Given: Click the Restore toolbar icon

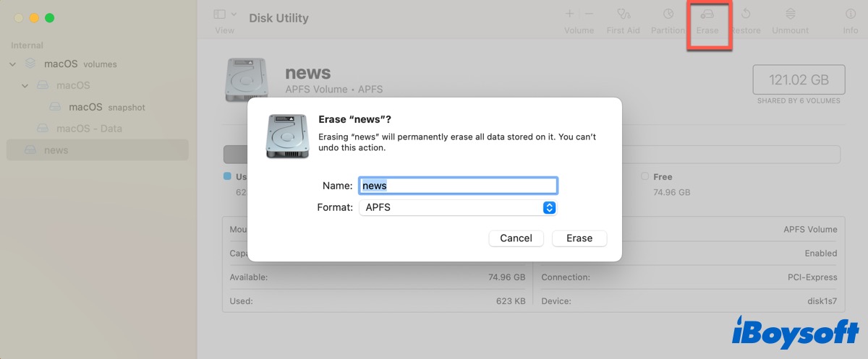Looking at the screenshot, I should 745,14.
